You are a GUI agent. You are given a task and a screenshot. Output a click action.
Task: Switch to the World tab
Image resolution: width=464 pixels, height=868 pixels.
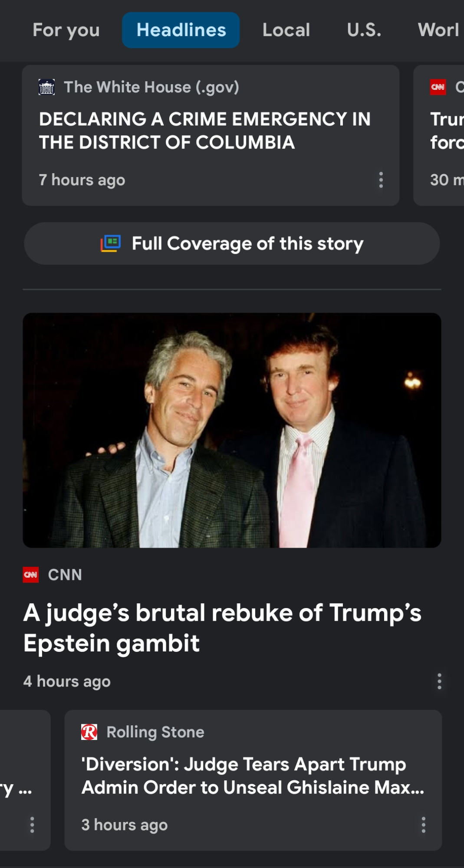point(439,30)
